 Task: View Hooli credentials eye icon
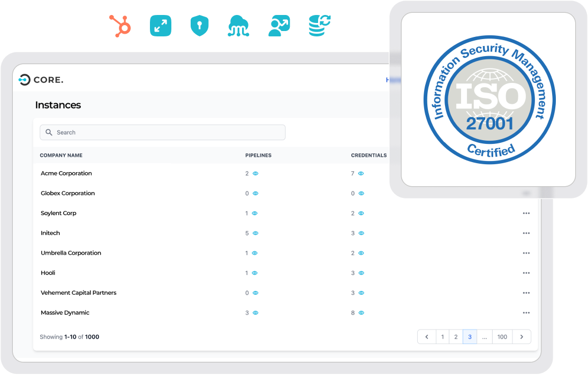pyautogui.click(x=361, y=273)
